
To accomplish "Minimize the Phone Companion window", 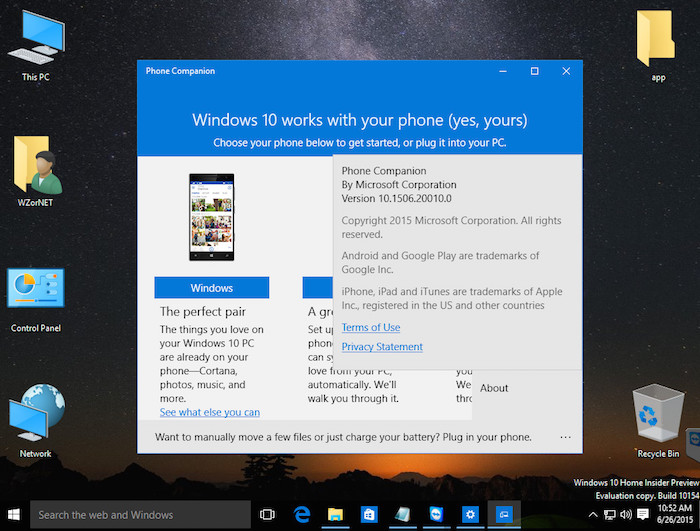I will tap(503, 71).
